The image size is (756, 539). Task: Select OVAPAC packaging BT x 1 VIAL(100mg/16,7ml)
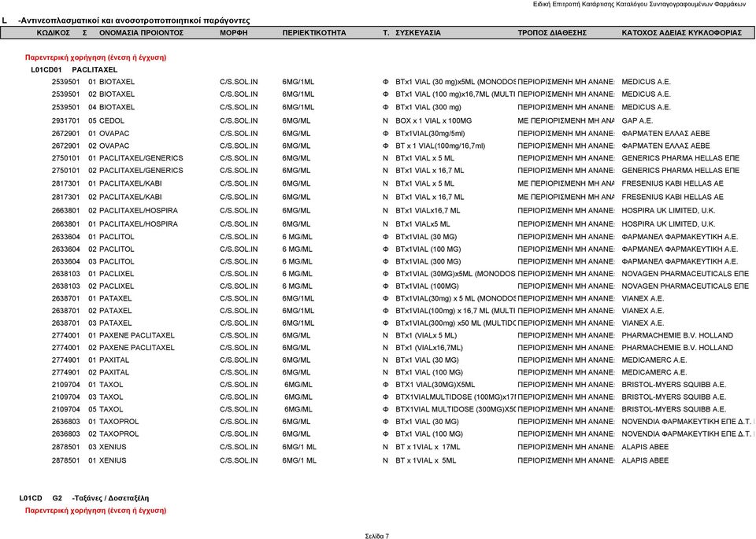(x=440, y=146)
